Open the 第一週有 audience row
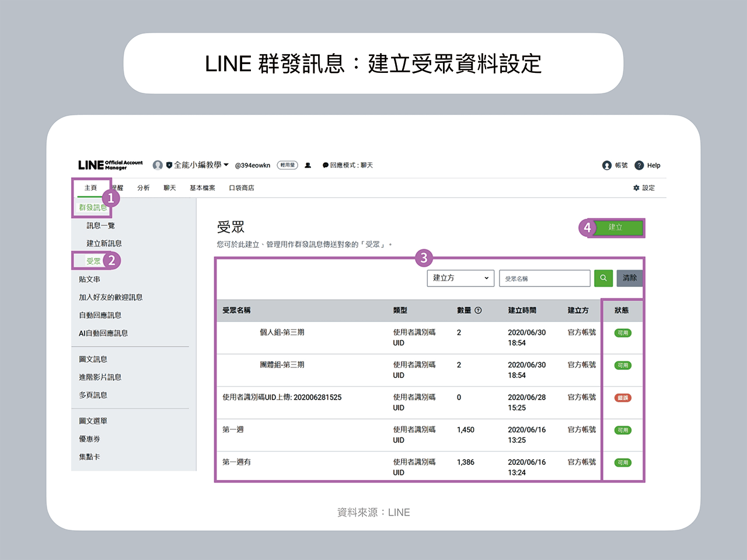Screen dimensions: 747x560 [236, 462]
